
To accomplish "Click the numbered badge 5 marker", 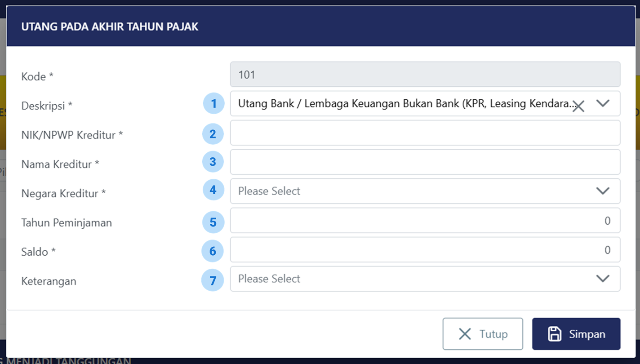I will point(213,222).
